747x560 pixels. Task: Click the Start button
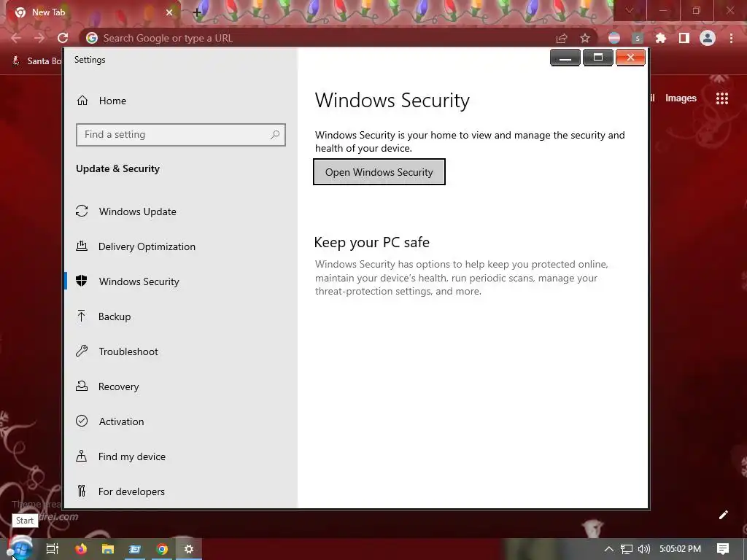(20, 548)
